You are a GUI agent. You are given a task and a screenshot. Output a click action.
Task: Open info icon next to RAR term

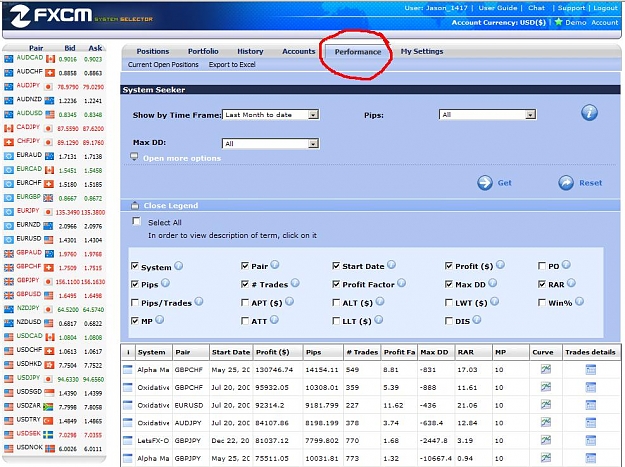[571, 283]
